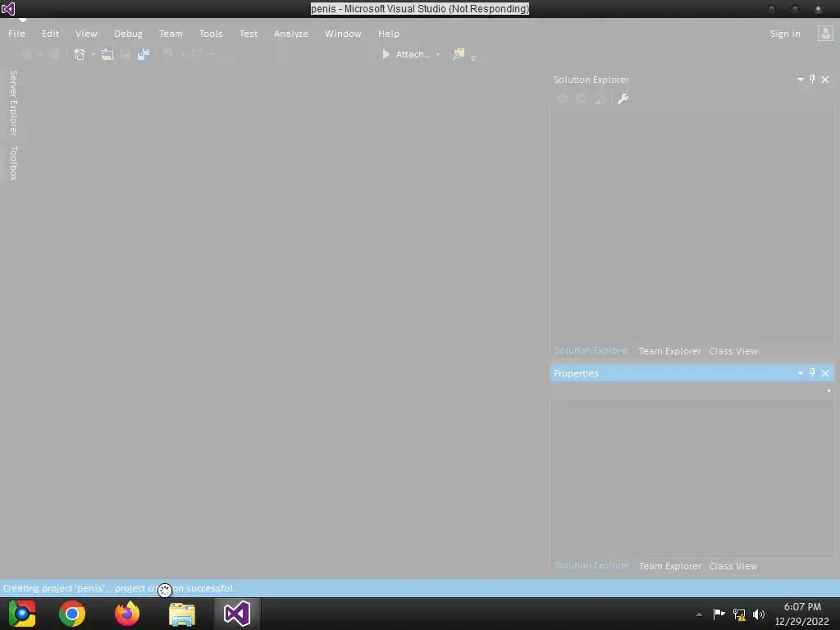The height and width of the screenshot is (630, 840).
Task: Click the Save All toolbar icon
Action: coord(143,54)
